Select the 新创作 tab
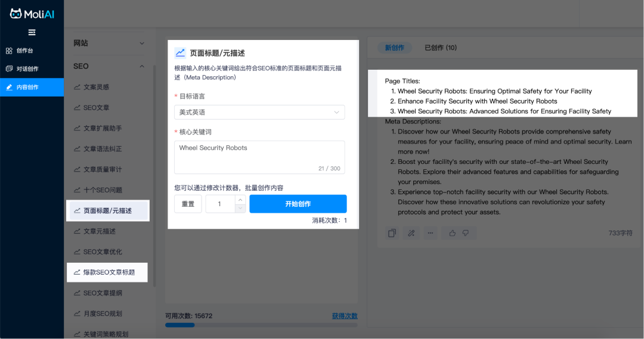Screen dimensions: 644x339 point(394,48)
